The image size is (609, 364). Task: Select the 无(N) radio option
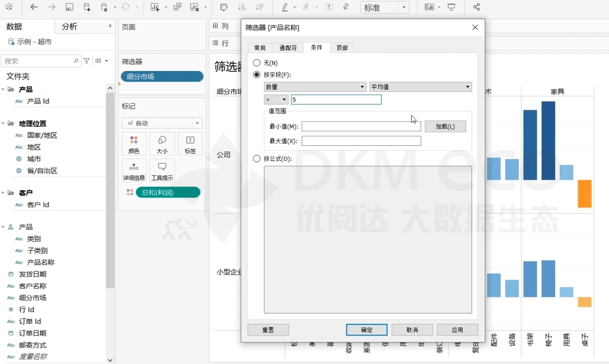pos(257,63)
